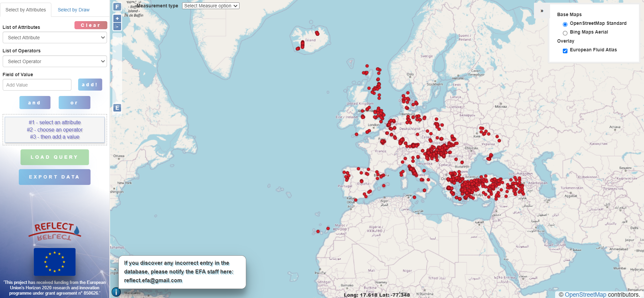Zoom in with the plus button
Viewport: 644px width, 298px height.
pos(117,18)
